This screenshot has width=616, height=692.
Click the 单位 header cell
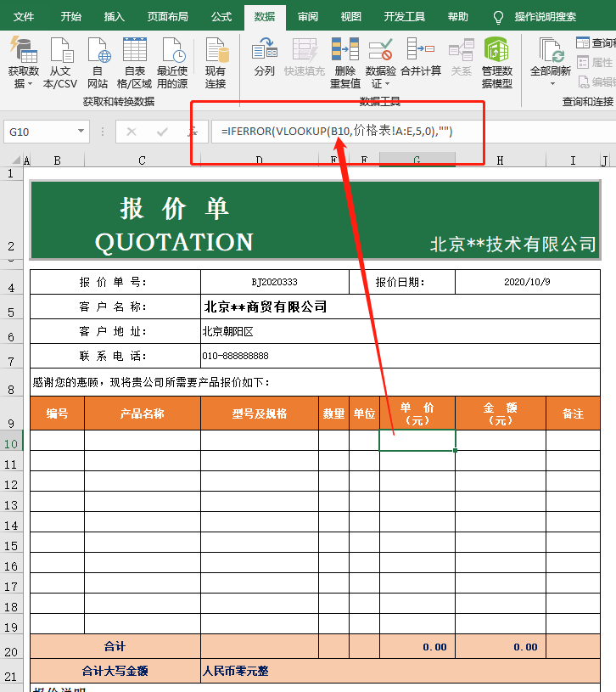tap(364, 414)
